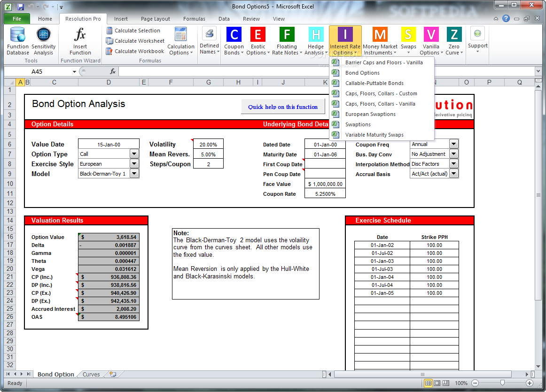Image resolution: width=546 pixels, height=392 pixels.
Task: Switch to the Home ribbon tab
Action: point(45,19)
